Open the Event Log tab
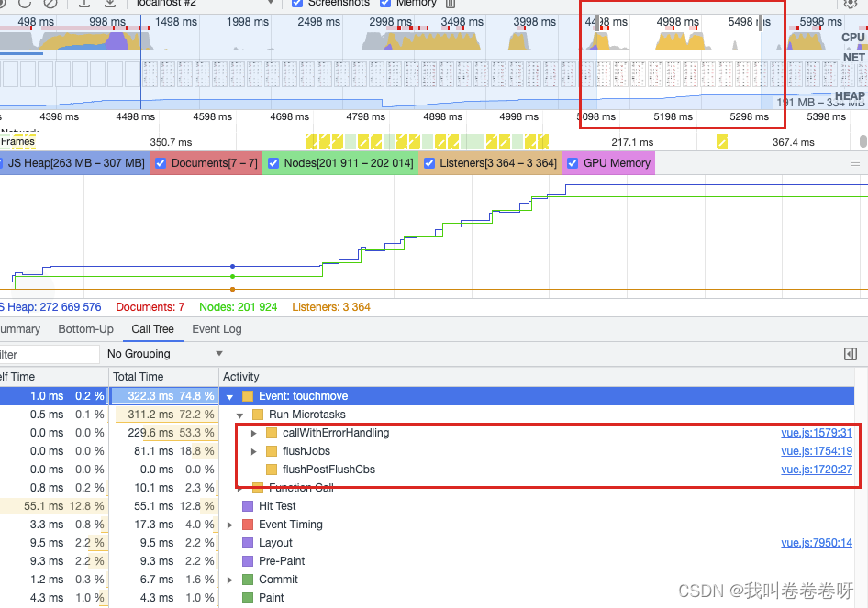The height and width of the screenshot is (608, 868). click(217, 329)
